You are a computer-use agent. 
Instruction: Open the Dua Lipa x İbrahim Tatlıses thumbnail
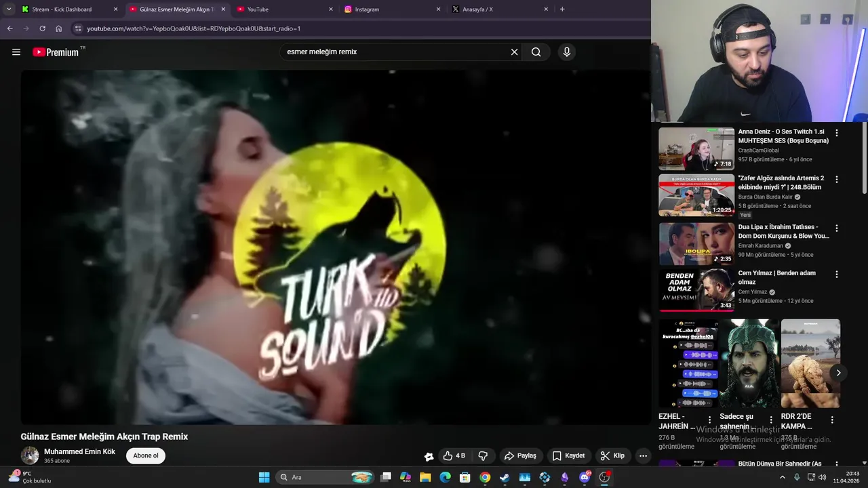(x=696, y=244)
